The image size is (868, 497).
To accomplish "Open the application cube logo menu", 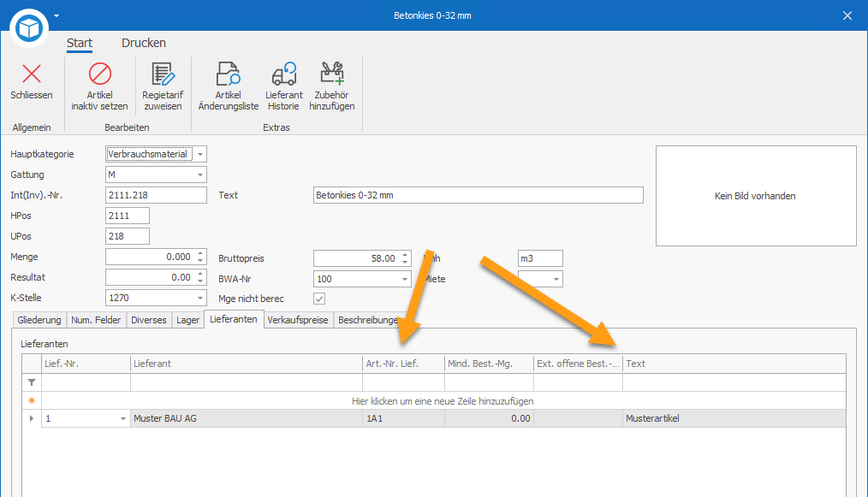I will (29, 27).
